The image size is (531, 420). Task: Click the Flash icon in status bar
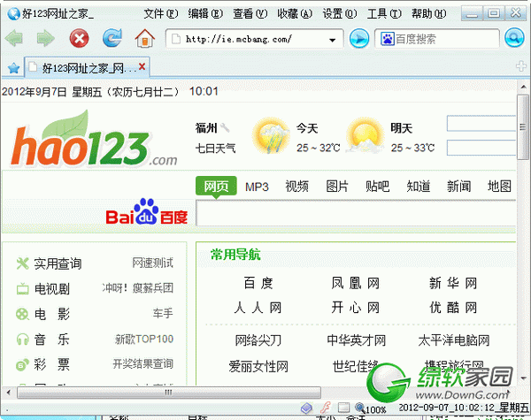click(326, 408)
